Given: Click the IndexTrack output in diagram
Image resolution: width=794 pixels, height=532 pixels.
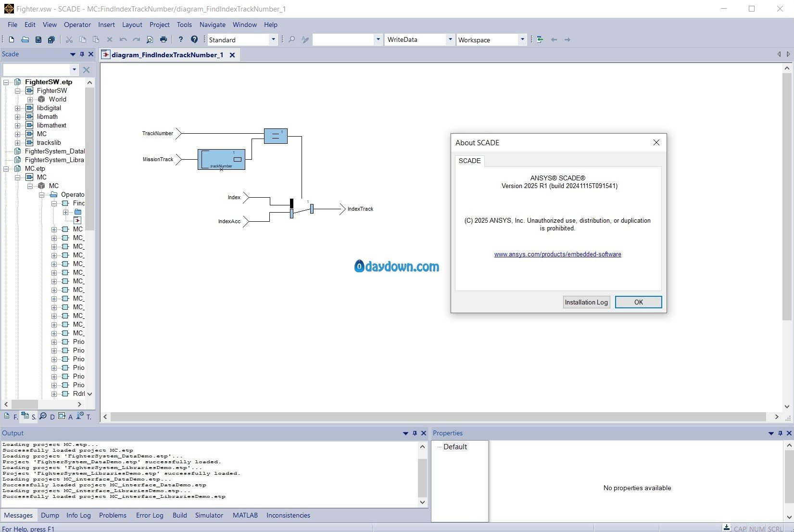Looking at the screenshot, I should click(x=356, y=209).
